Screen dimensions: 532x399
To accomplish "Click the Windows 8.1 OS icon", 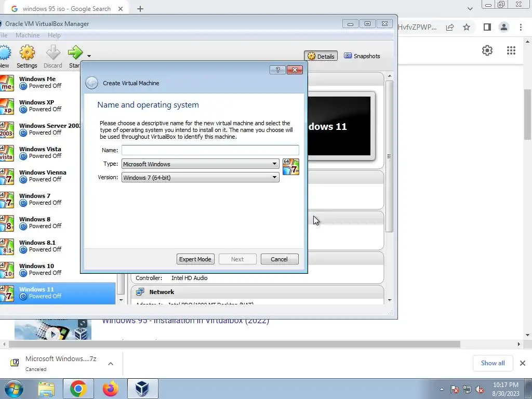I will click(x=7, y=247).
